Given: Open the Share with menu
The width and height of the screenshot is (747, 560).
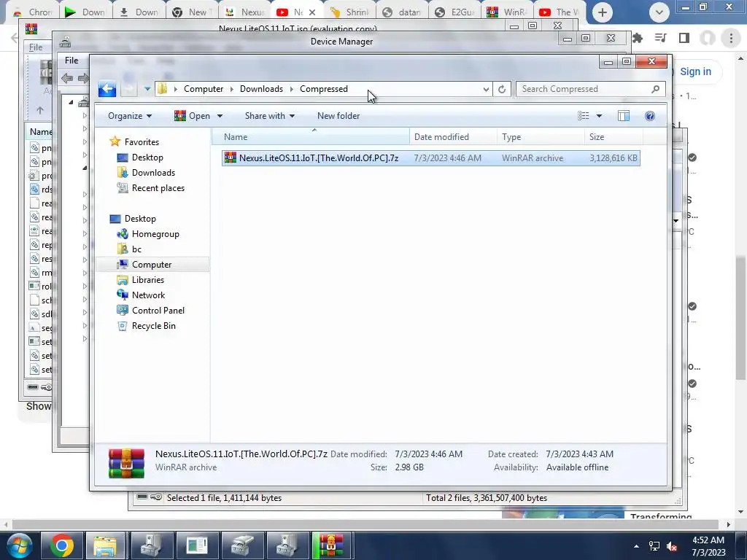Looking at the screenshot, I should click(270, 116).
